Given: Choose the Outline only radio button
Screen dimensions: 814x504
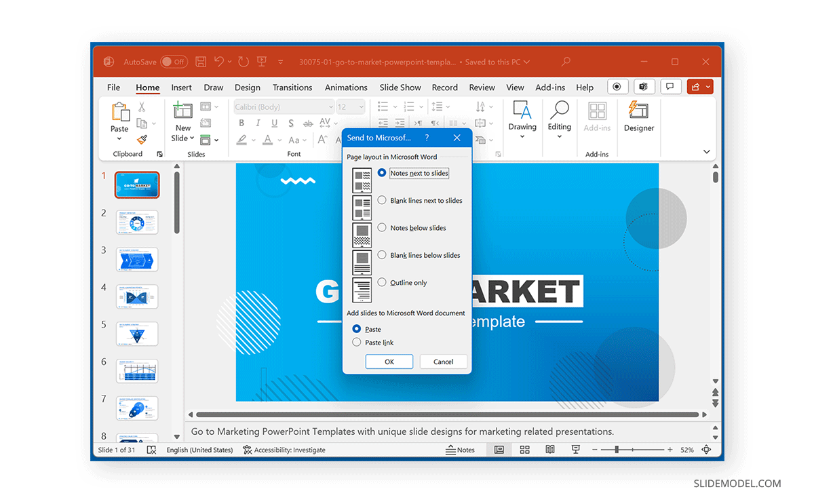Looking at the screenshot, I should click(382, 282).
